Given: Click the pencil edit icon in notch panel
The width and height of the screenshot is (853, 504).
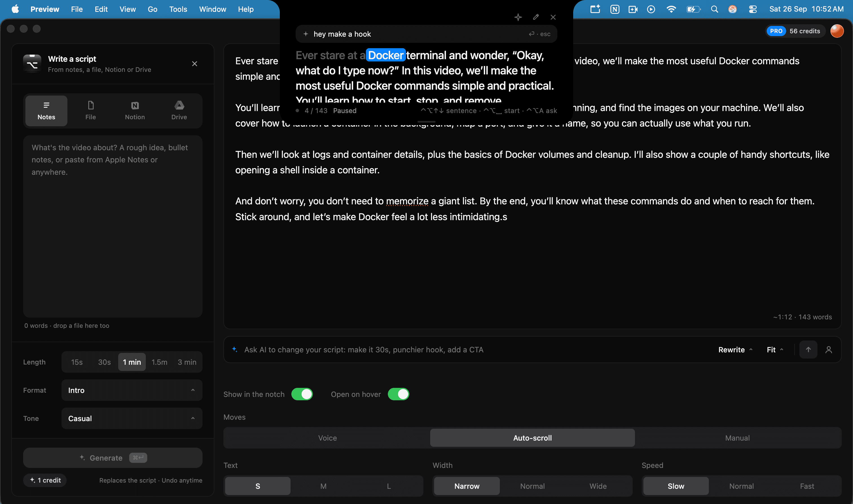Looking at the screenshot, I should [x=536, y=17].
